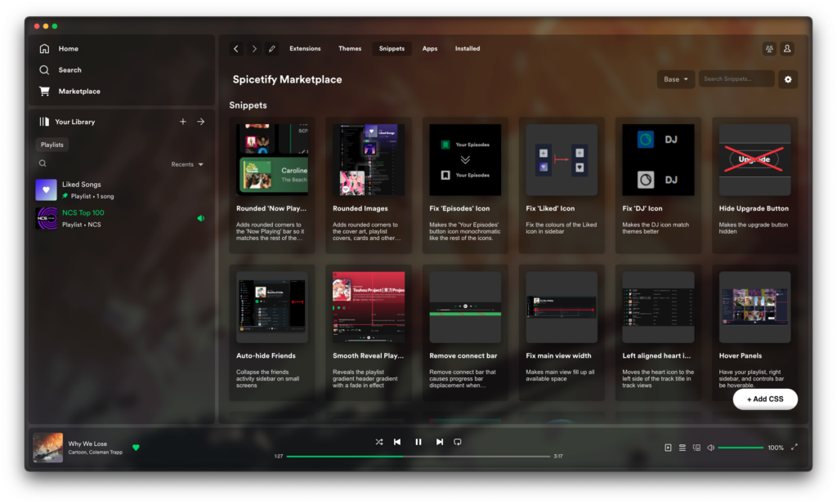Select the Fix main view width snippet
This screenshot has height=504, width=837.
click(x=562, y=332)
